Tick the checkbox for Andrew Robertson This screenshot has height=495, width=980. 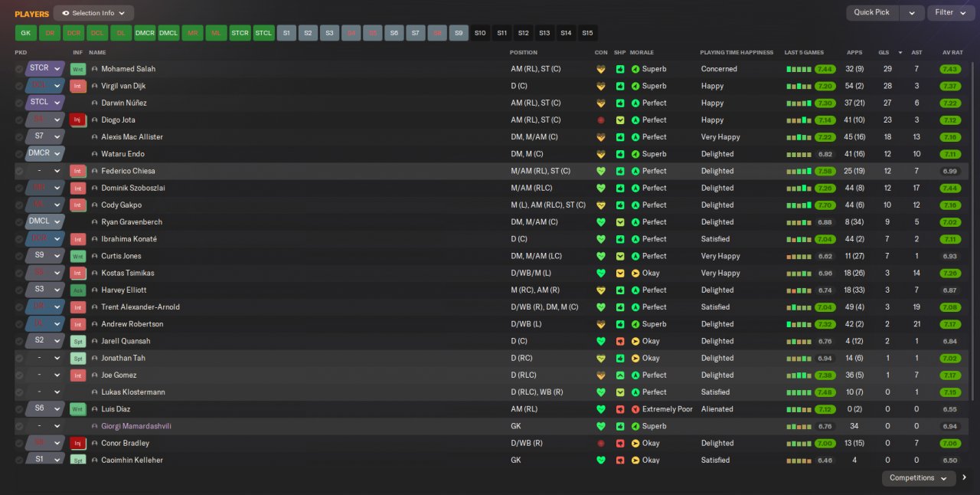point(19,324)
